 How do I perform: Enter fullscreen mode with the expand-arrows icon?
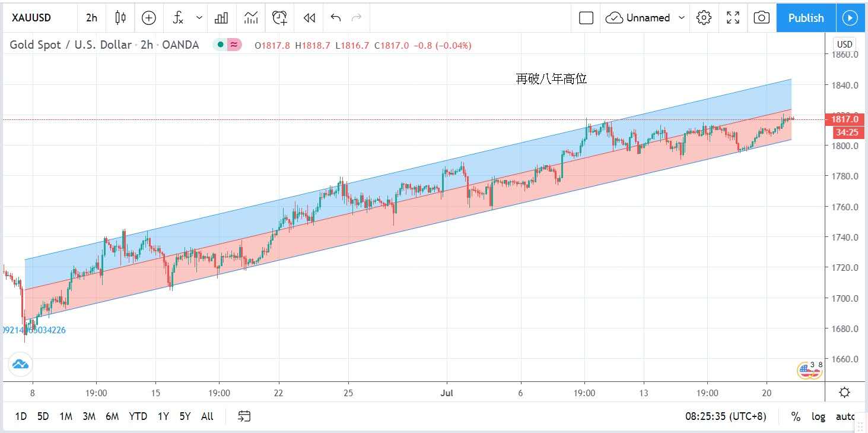(x=733, y=18)
